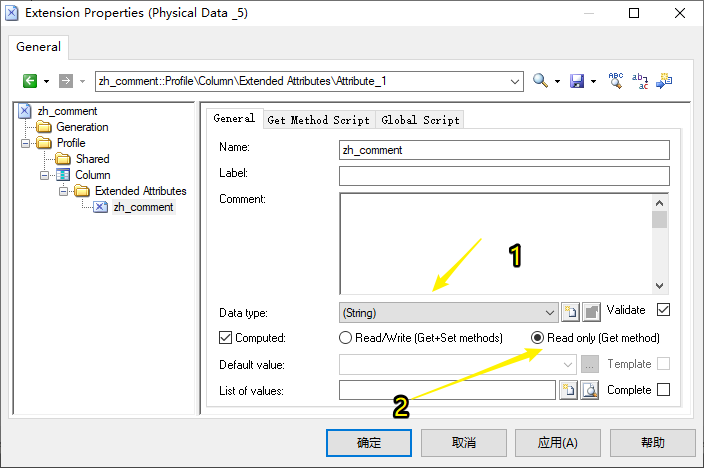704x468 pixels.
Task: Click the Name input field
Action: 504,150
